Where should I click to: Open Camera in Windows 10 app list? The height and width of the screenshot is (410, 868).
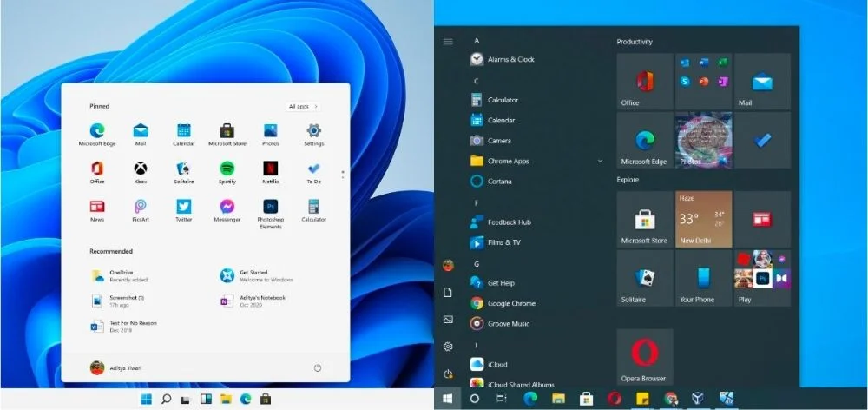[x=490, y=141]
